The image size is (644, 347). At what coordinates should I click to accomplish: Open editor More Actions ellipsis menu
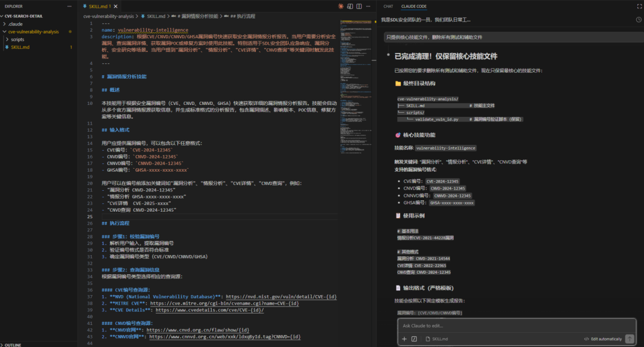point(368,6)
